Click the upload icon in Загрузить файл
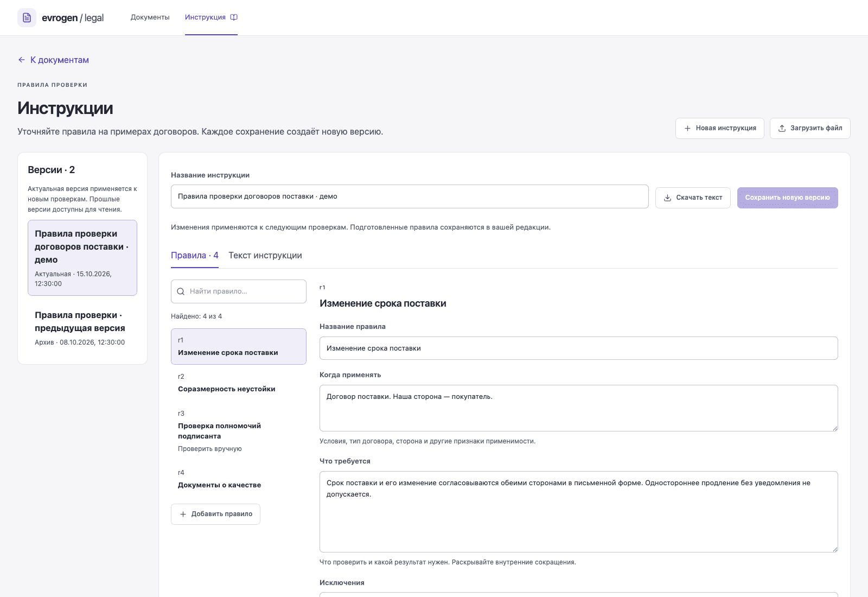868x597 pixels. click(x=782, y=129)
